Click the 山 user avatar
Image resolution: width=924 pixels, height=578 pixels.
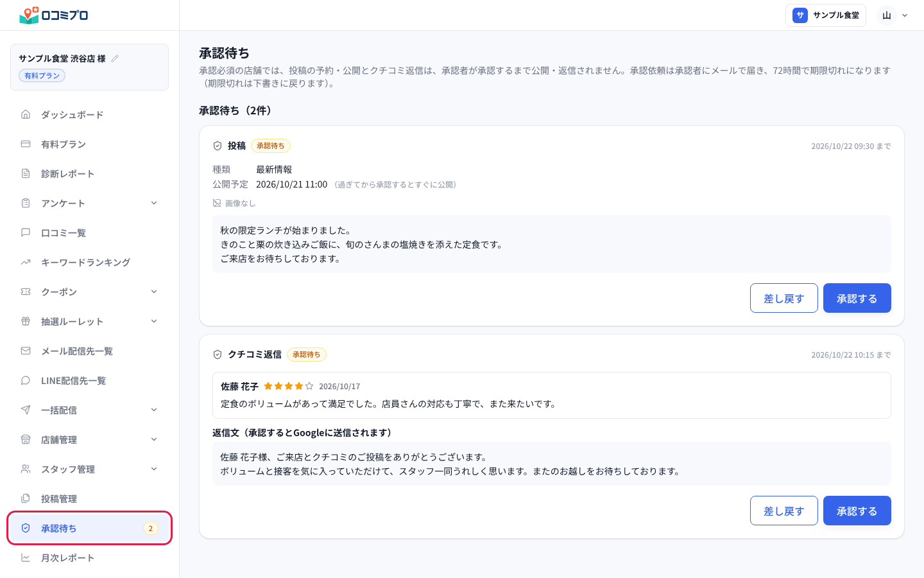click(887, 15)
